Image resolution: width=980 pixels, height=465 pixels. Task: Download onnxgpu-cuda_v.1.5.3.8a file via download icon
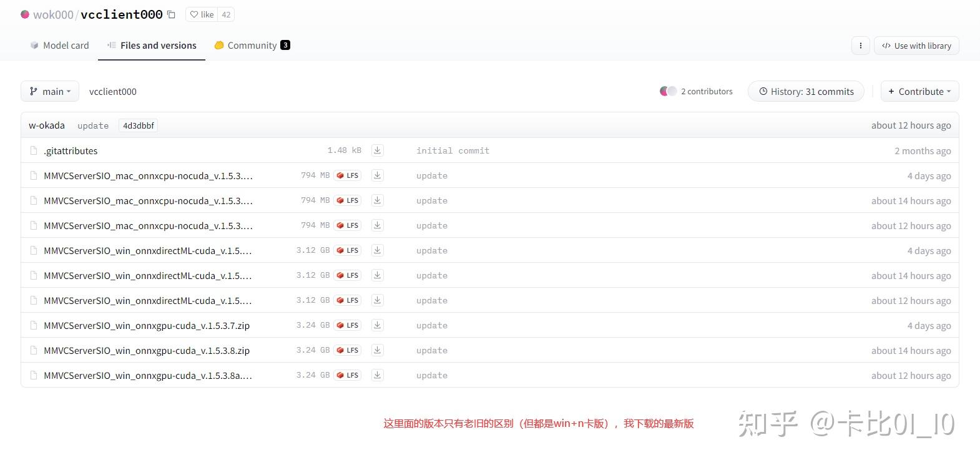coord(377,375)
